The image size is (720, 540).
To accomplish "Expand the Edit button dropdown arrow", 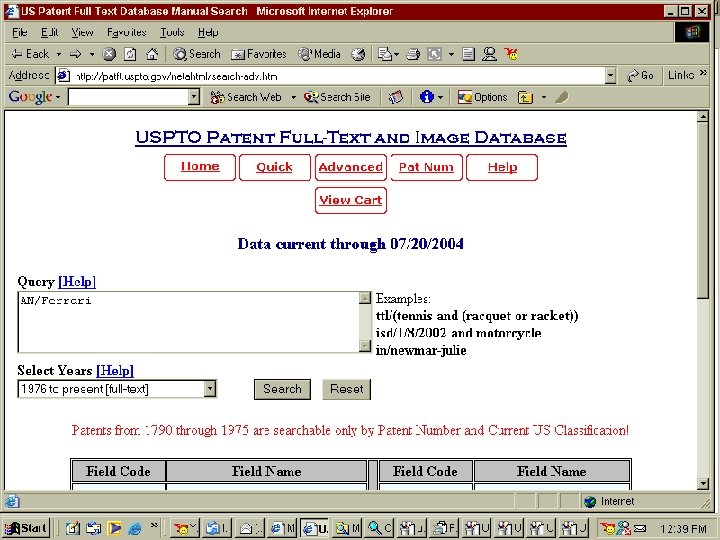I will click(x=451, y=54).
